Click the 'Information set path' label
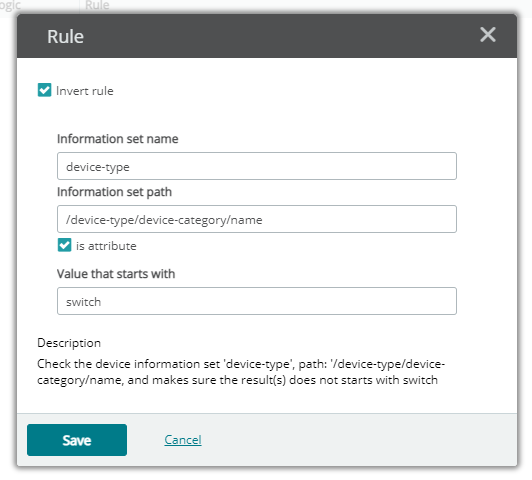532x480 pixels. coord(114,192)
